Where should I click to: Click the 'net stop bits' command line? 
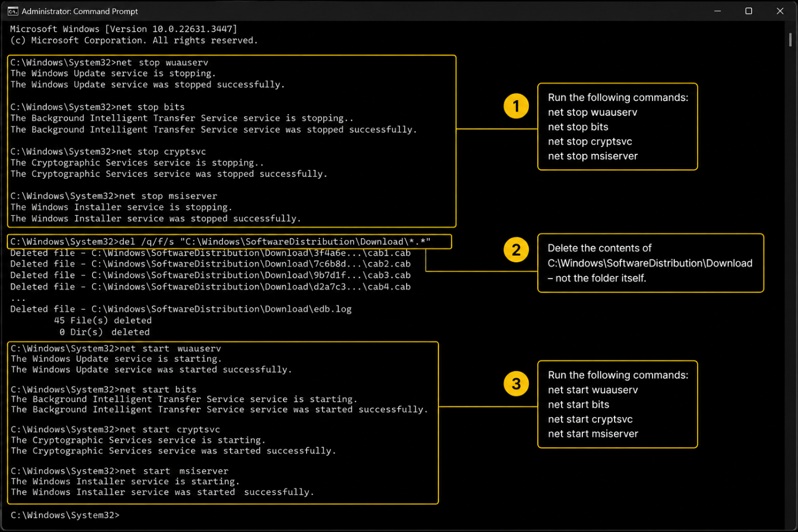98,107
